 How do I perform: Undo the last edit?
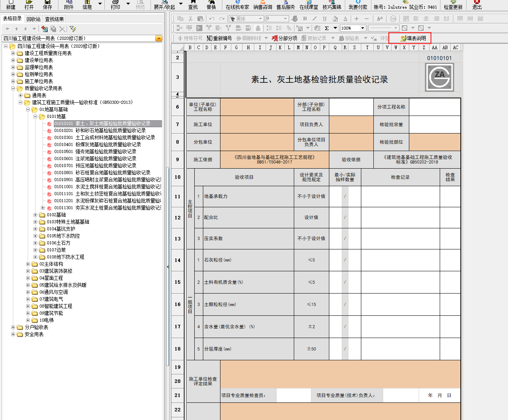(212, 19)
